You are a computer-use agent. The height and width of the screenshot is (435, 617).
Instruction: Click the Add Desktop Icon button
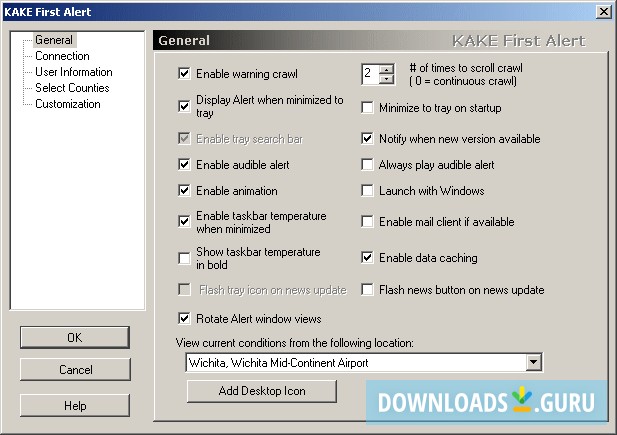[262, 391]
